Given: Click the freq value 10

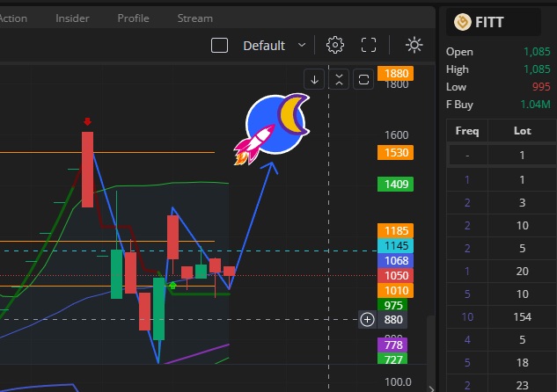Looking at the screenshot, I should coord(467,316).
